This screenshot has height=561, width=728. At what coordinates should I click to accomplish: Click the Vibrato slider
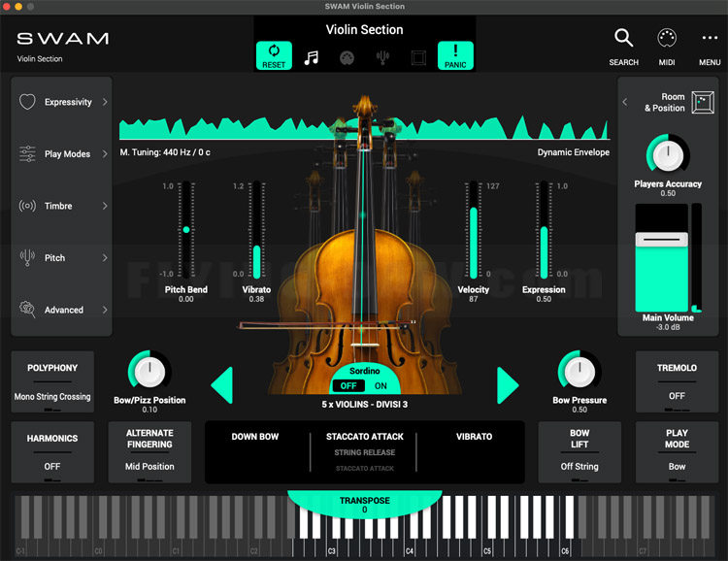click(x=257, y=230)
